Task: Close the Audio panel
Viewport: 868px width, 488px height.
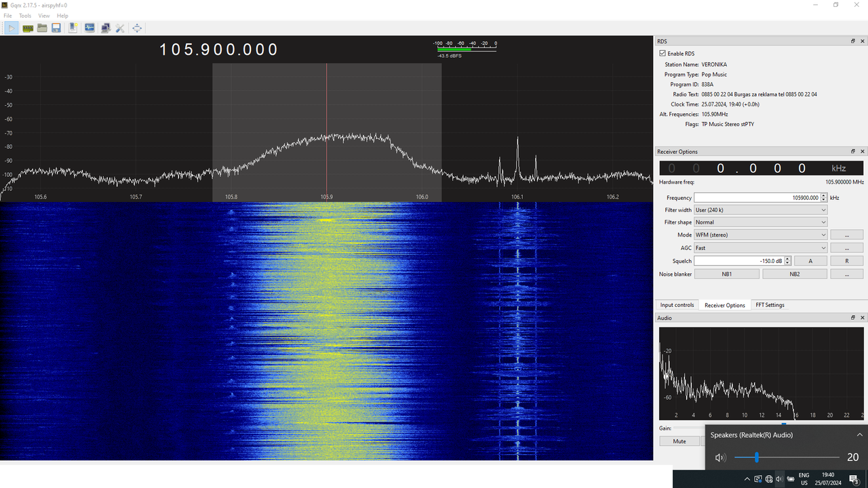Action: pyautogui.click(x=863, y=317)
